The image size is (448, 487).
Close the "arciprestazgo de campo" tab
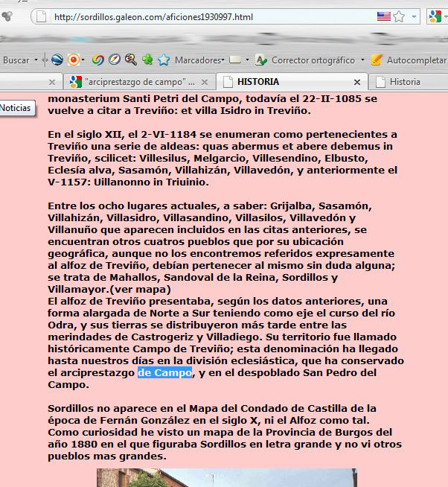[205, 82]
